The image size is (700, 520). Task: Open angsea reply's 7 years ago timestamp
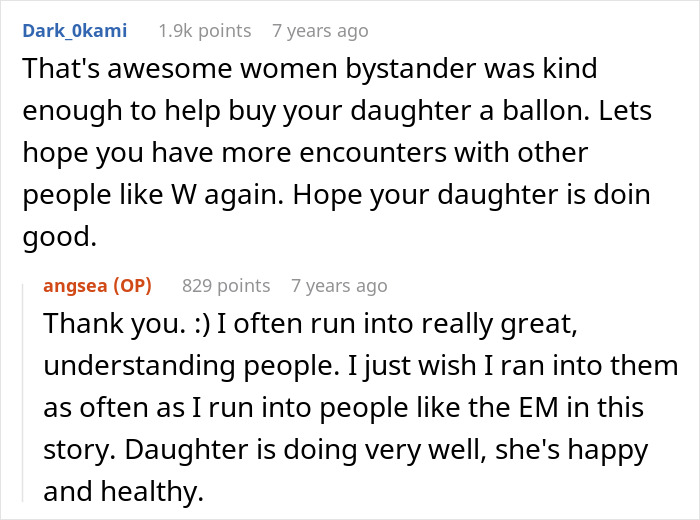(339, 286)
